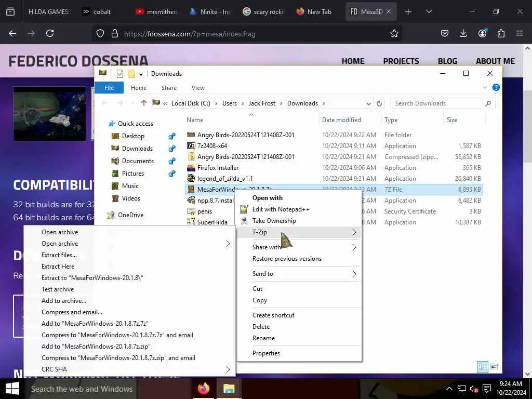Switch to Ninite tab
This screenshot has width=532, height=399.
click(209, 11)
